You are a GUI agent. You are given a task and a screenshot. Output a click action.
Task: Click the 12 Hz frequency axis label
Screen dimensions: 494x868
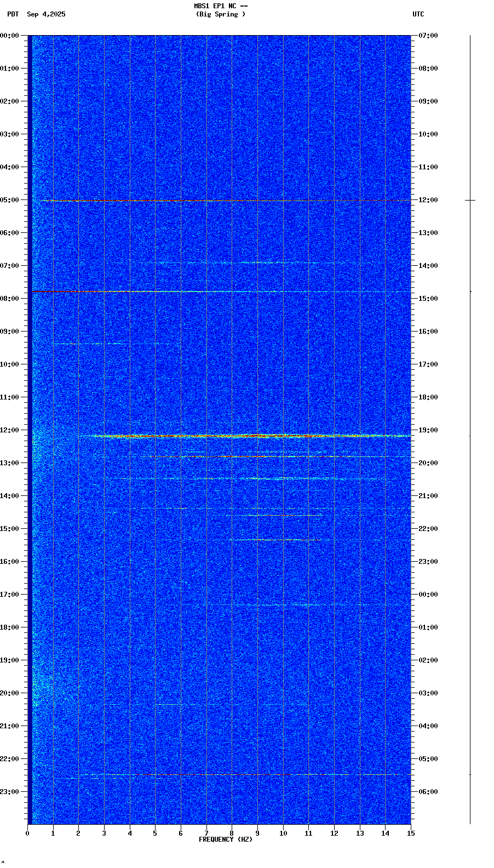click(334, 833)
